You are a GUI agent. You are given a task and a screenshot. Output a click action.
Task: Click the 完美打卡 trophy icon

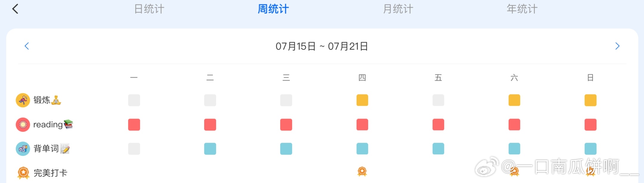tap(23, 172)
